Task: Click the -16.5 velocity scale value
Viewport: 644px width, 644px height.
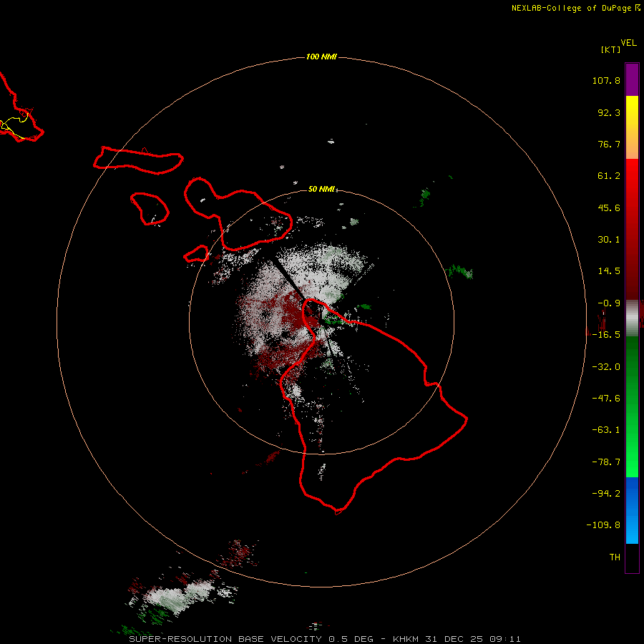Action: click(606, 335)
